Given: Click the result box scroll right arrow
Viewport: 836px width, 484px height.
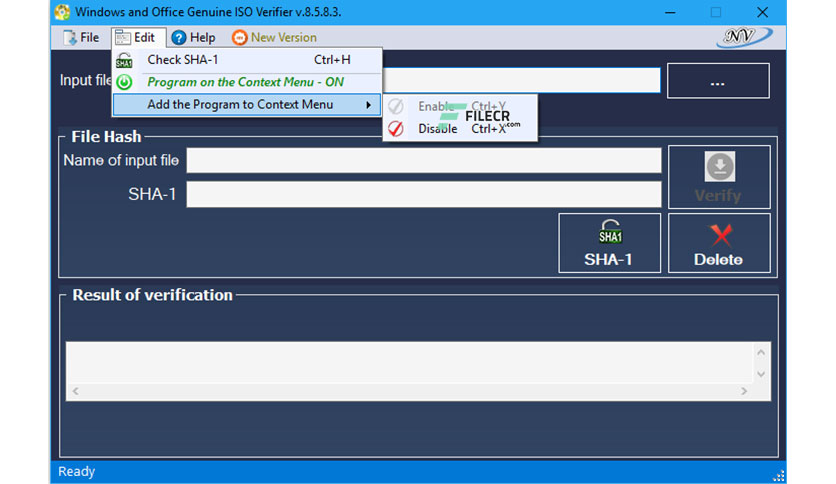Looking at the screenshot, I should pyautogui.click(x=744, y=391).
